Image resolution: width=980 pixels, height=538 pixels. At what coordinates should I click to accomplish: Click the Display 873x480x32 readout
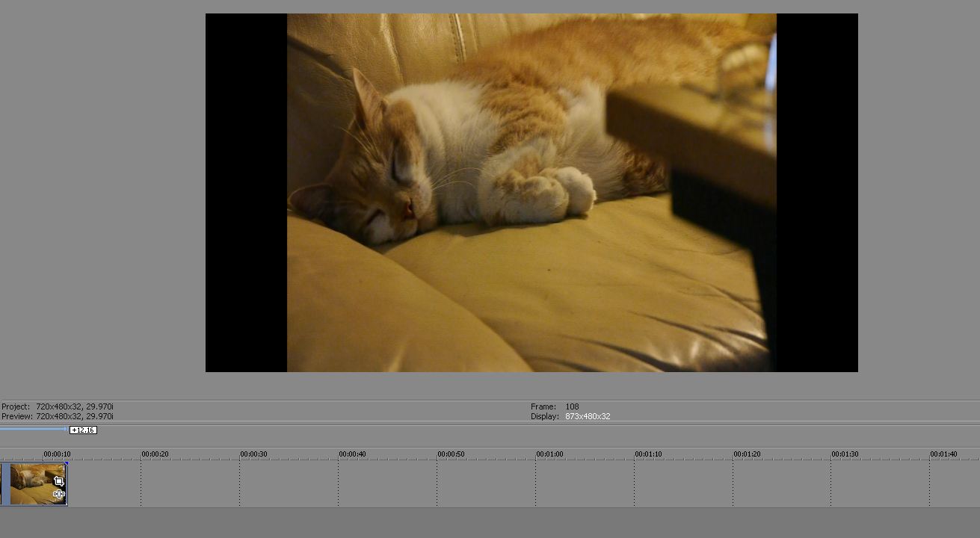[571, 416]
